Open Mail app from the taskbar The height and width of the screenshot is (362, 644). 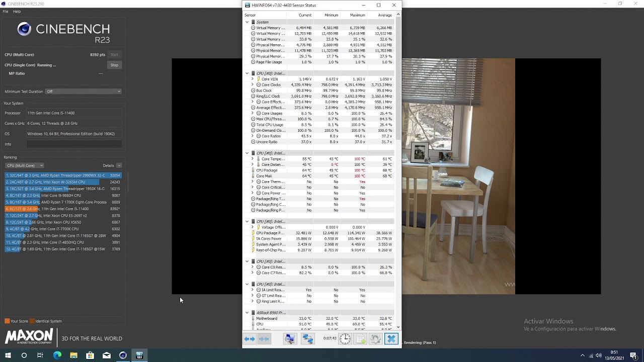(107, 355)
